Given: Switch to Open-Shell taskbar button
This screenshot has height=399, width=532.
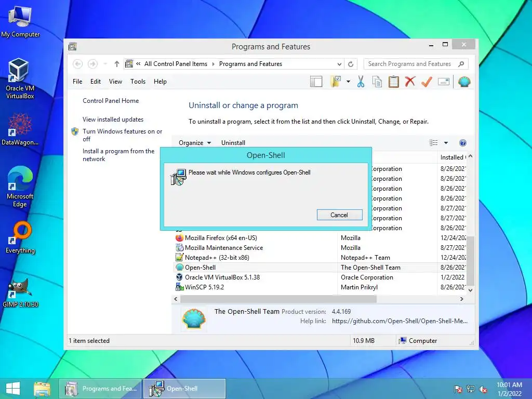Looking at the screenshot, I should coord(184,389).
